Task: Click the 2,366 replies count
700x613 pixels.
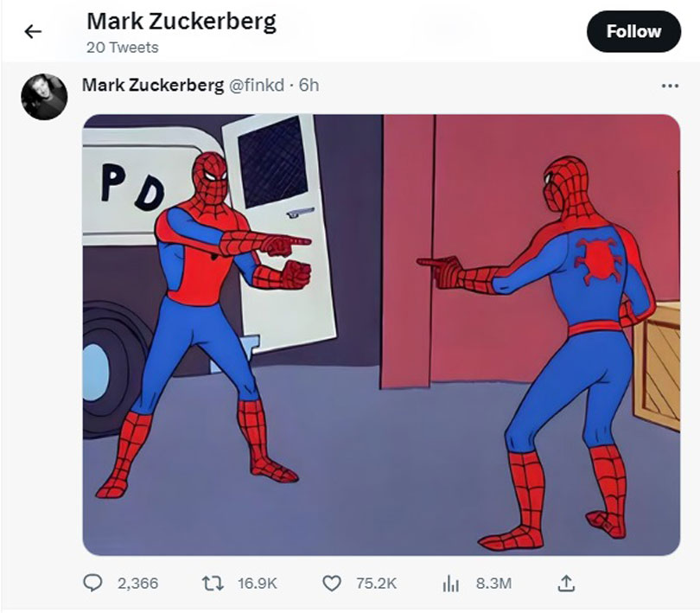Action: coord(137,584)
